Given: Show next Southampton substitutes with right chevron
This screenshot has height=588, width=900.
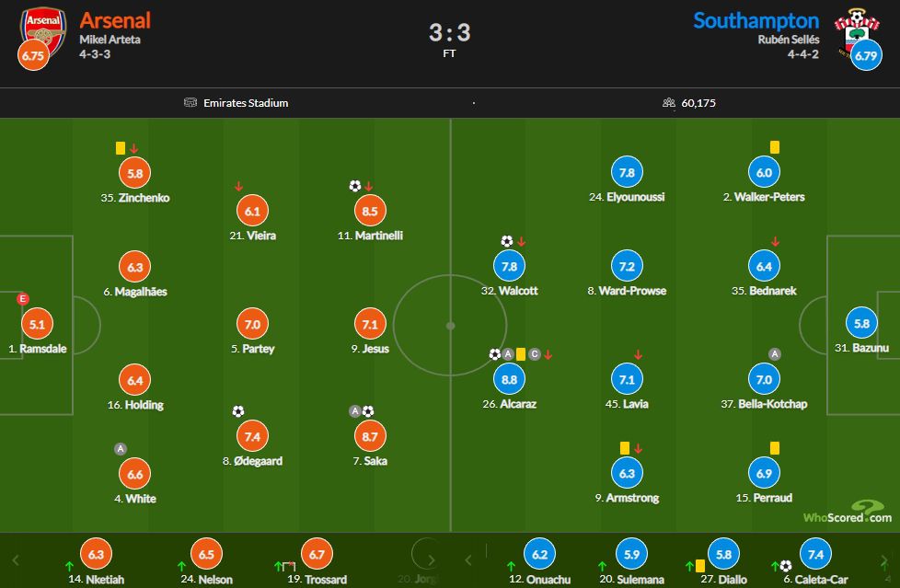Looking at the screenshot, I should pyautogui.click(x=884, y=559).
